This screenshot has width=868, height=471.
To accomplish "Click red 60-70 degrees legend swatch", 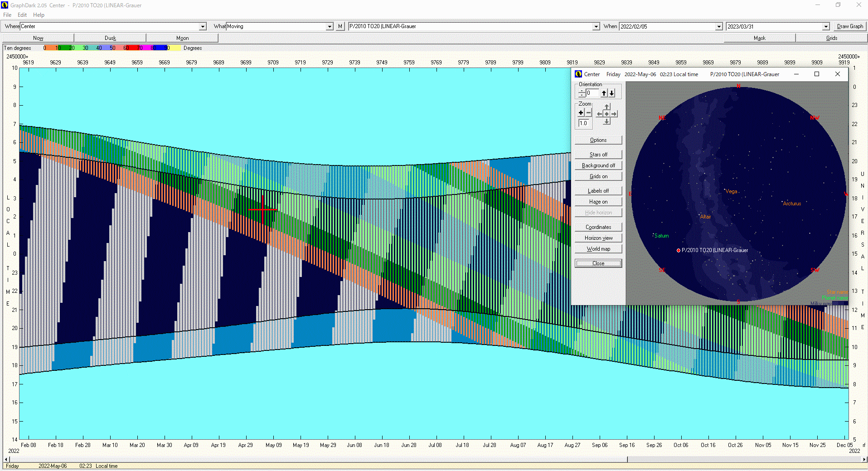I will pyautogui.click(x=133, y=48).
